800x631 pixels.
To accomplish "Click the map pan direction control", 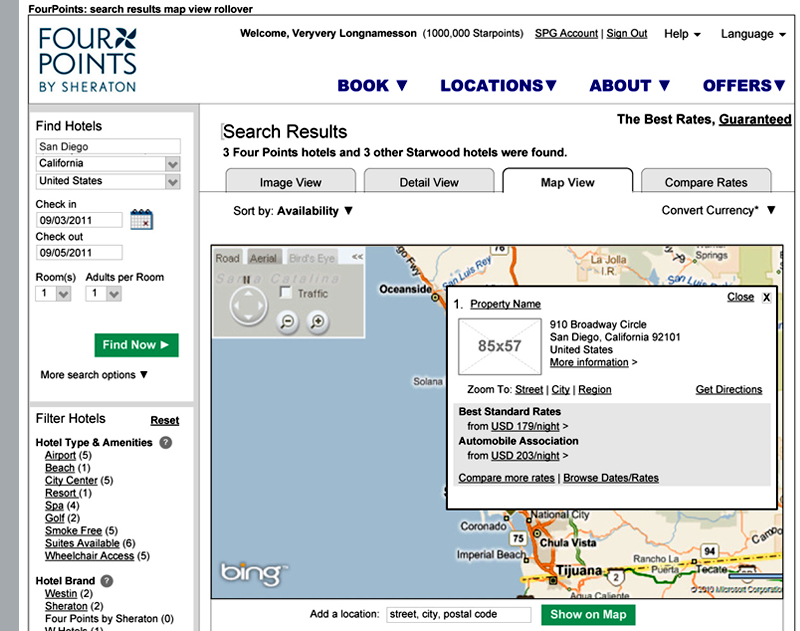I will (x=248, y=307).
